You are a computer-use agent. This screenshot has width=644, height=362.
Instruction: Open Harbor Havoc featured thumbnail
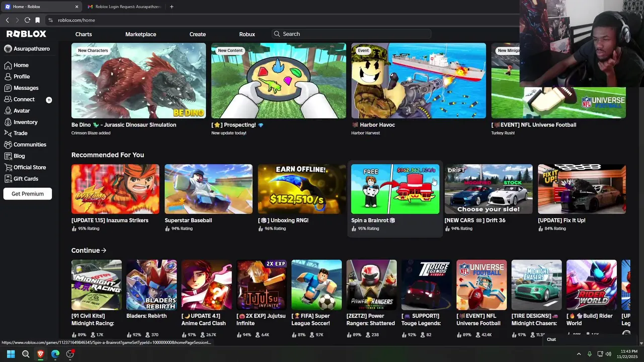coord(419,80)
